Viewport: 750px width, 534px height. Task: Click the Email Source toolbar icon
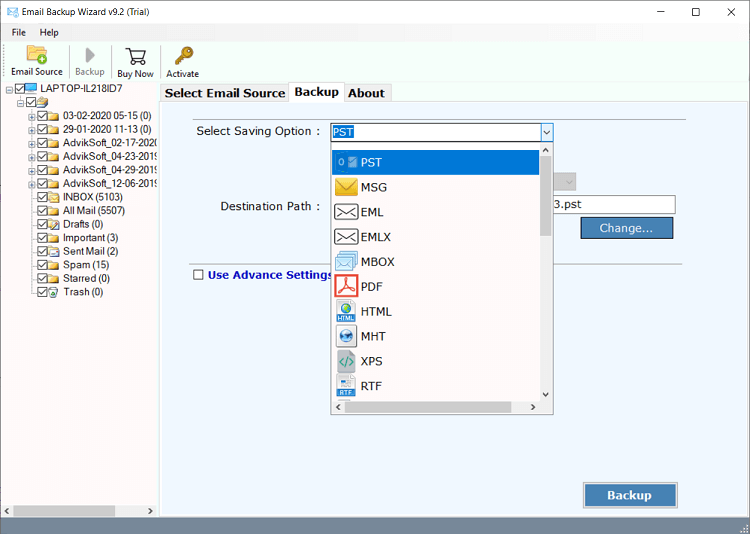[x=36, y=60]
